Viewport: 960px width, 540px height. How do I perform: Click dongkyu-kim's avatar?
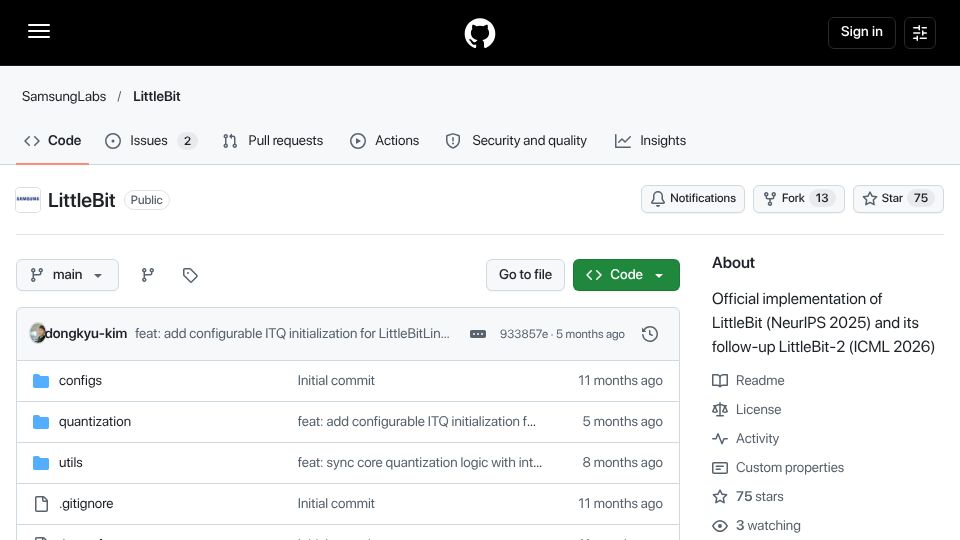37,333
